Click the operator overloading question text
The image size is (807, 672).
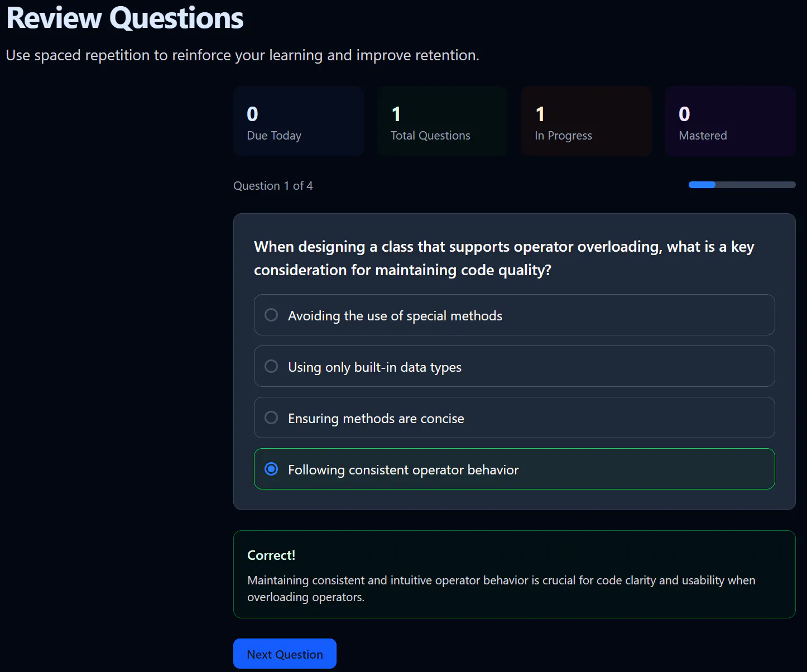[x=504, y=258]
